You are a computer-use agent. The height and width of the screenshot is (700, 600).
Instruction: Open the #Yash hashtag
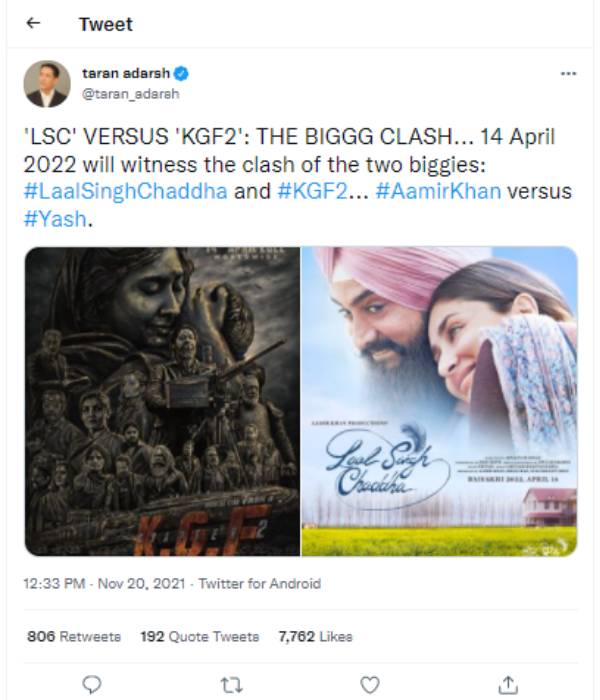click(x=55, y=219)
